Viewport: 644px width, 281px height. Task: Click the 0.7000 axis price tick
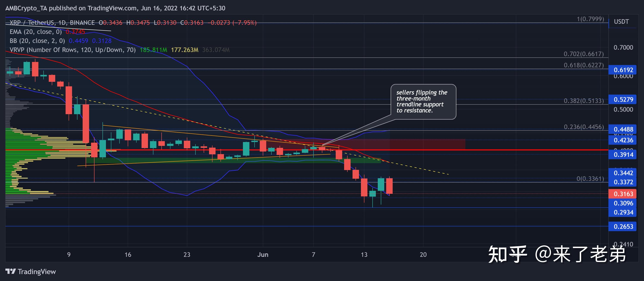pos(623,47)
